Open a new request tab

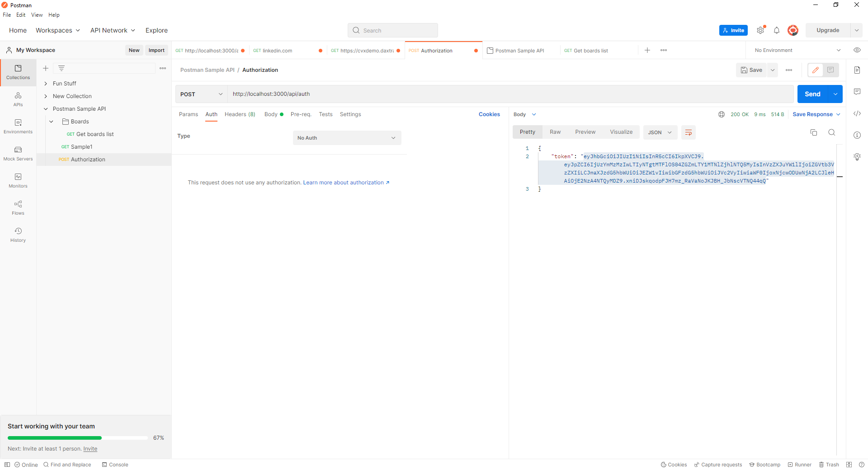click(647, 50)
